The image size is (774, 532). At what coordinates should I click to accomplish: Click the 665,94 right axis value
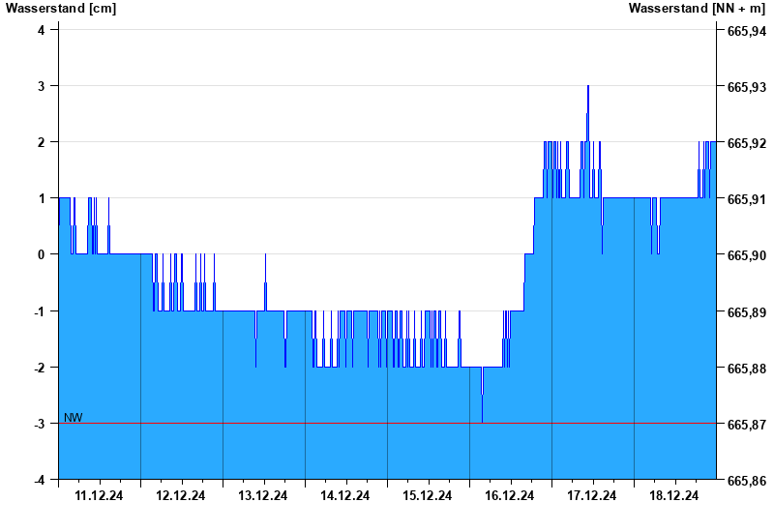tap(746, 31)
